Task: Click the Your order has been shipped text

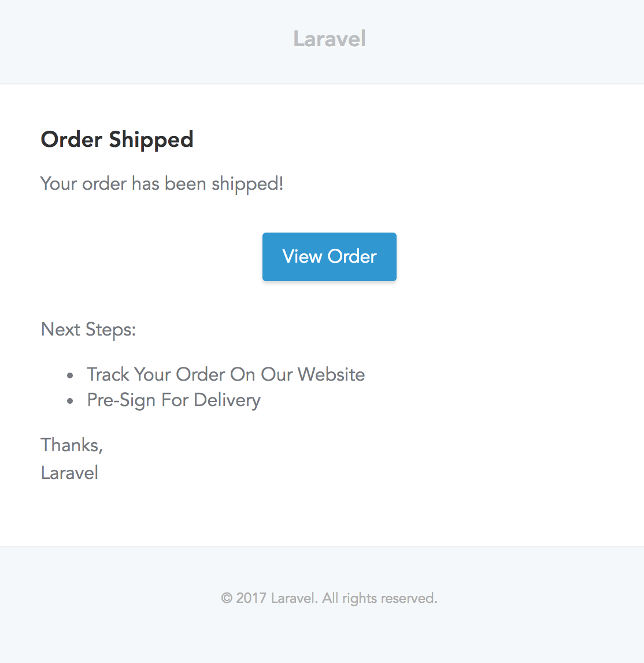Action: tap(161, 183)
